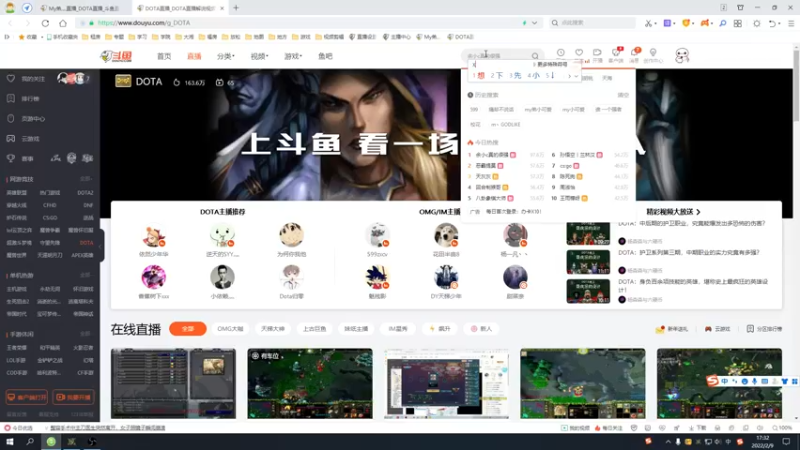
Task: Select highlighted DOTA in sidebar
Action: point(86,243)
